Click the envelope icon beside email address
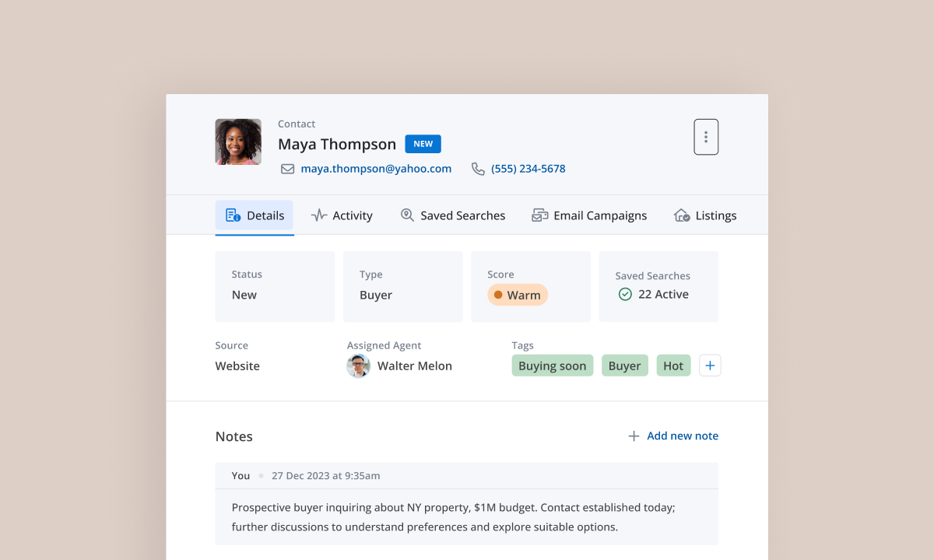934x560 pixels. [x=287, y=169]
